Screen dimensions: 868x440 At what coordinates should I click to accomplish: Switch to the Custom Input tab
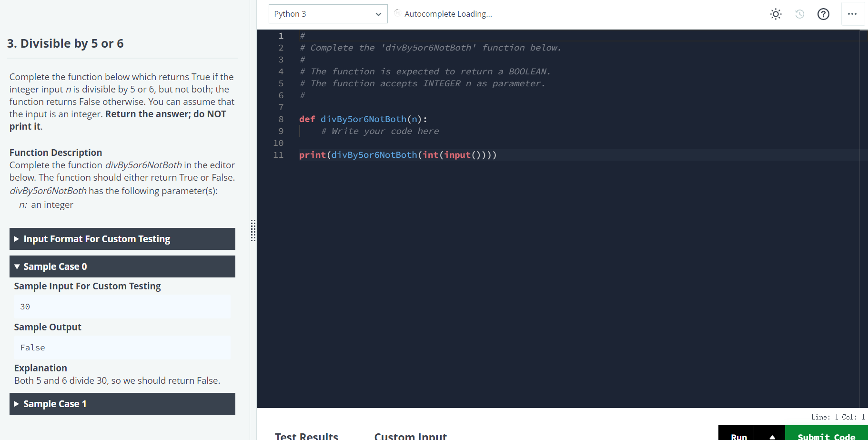coord(410,435)
